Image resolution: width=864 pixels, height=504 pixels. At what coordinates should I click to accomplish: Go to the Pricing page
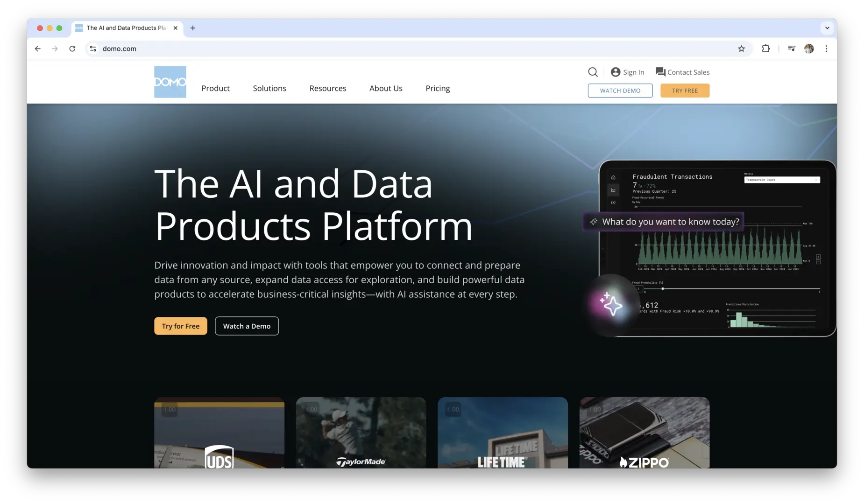(438, 88)
